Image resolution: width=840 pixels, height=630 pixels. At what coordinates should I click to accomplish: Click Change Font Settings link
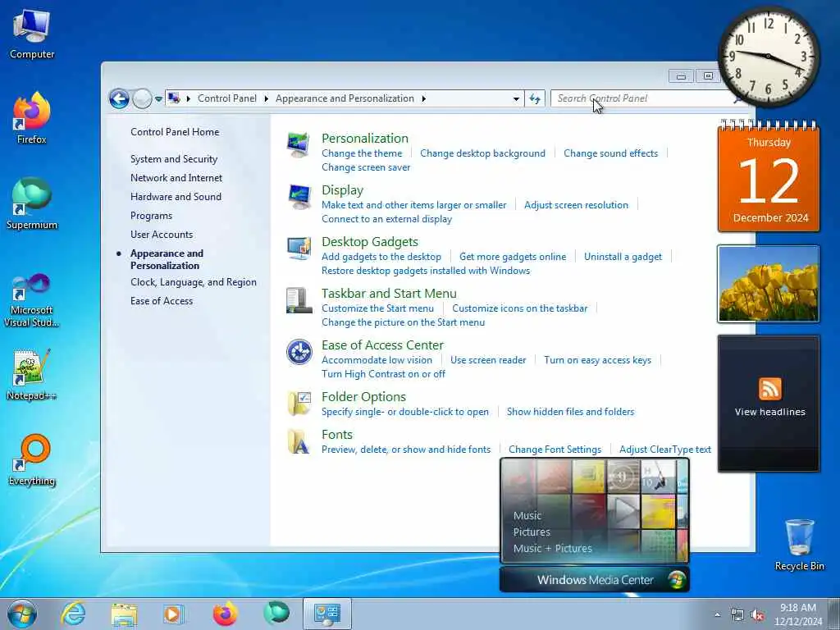pyautogui.click(x=555, y=450)
